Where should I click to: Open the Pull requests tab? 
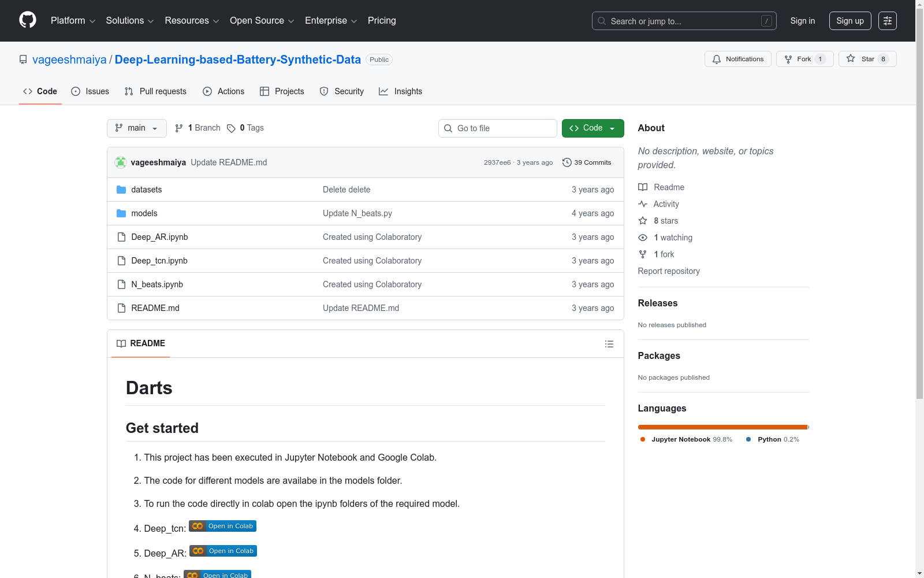[x=155, y=91]
